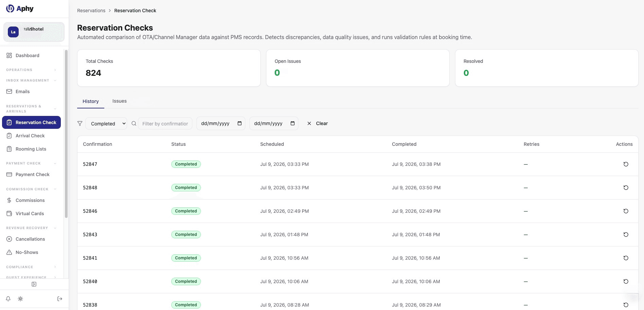This screenshot has width=644, height=310.
Task: Go to Reservations breadcrumb link
Action: pos(91,11)
